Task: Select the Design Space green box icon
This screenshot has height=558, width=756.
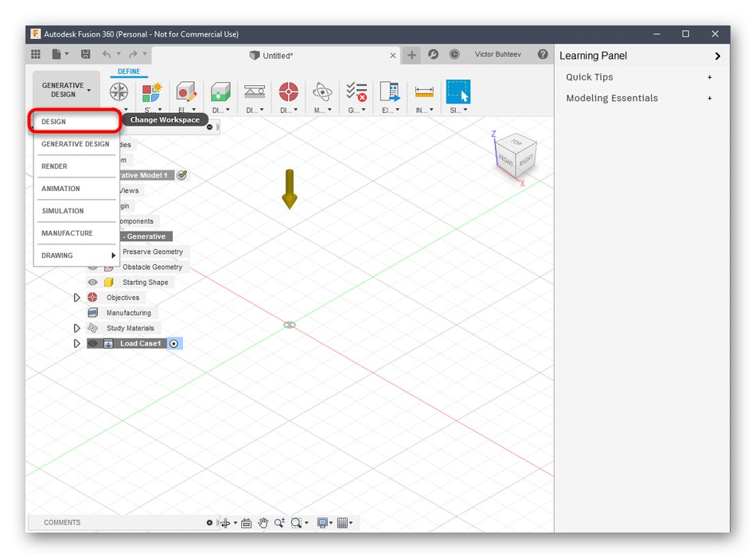Action: coord(220,92)
